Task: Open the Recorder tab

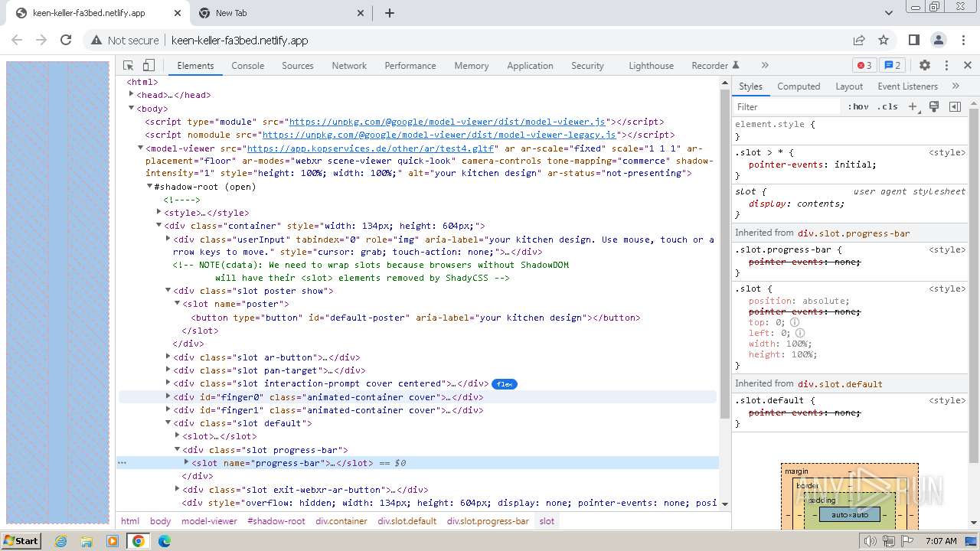Action: point(715,66)
